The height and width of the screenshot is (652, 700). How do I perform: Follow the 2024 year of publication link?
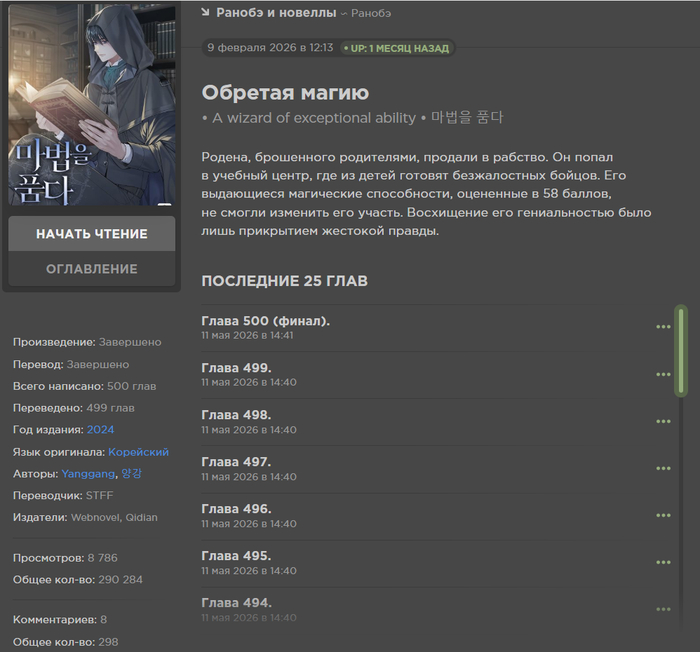[x=100, y=430]
